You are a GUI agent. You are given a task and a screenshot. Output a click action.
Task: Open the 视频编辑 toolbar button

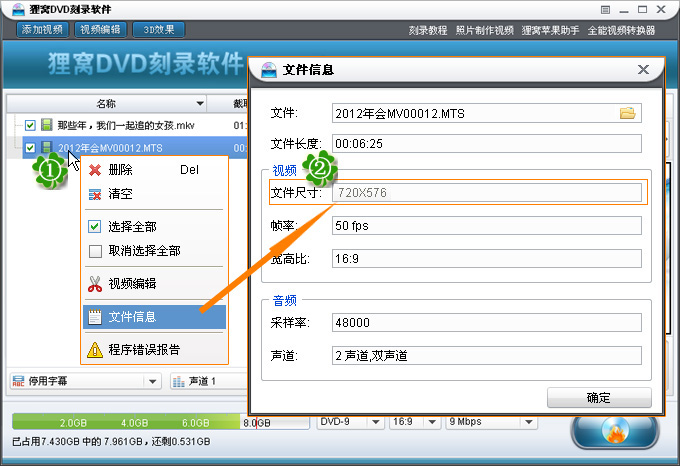coord(101,29)
